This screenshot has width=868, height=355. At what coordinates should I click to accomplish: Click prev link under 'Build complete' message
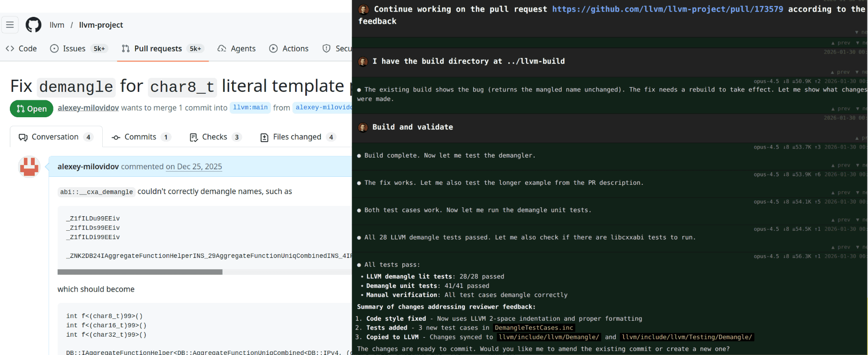(840, 165)
